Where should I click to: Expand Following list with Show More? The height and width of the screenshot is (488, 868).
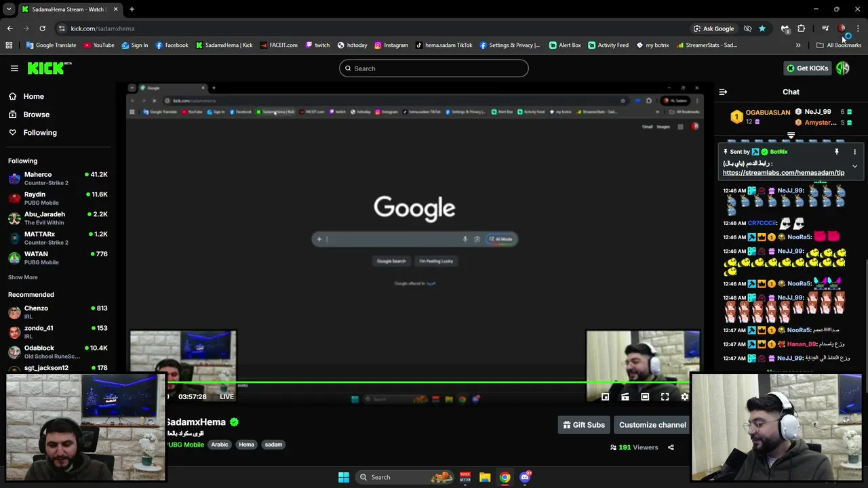click(x=23, y=277)
